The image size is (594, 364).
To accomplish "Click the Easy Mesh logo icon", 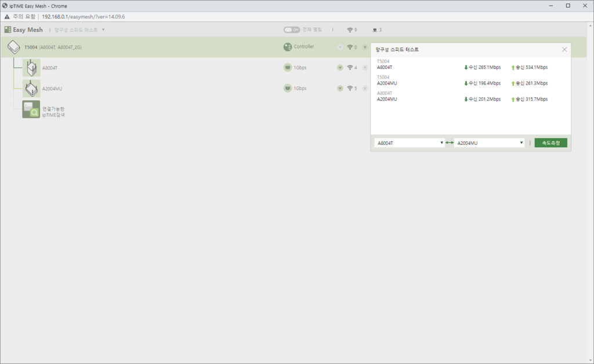I will pyautogui.click(x=8, y=30).
